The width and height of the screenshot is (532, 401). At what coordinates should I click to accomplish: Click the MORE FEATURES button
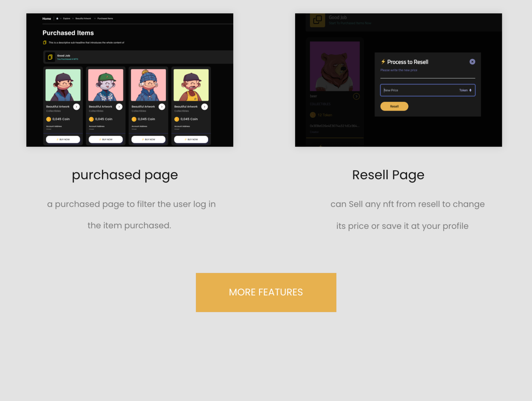pyautogui.click(x=266, y=292)
